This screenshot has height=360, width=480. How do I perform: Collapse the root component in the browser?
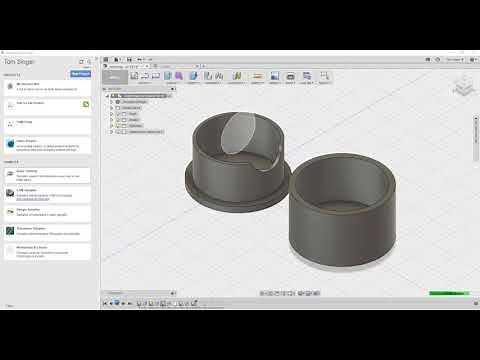click(108, 96)
